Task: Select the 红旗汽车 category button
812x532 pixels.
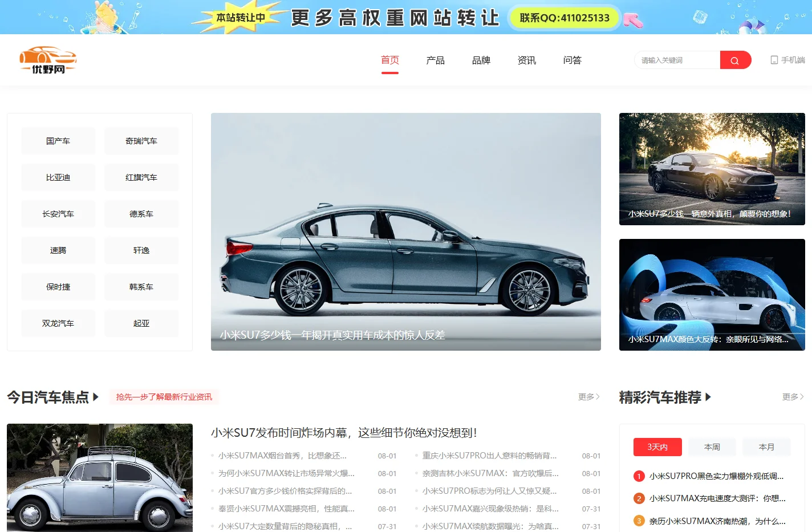Action: tap(141, 177)
